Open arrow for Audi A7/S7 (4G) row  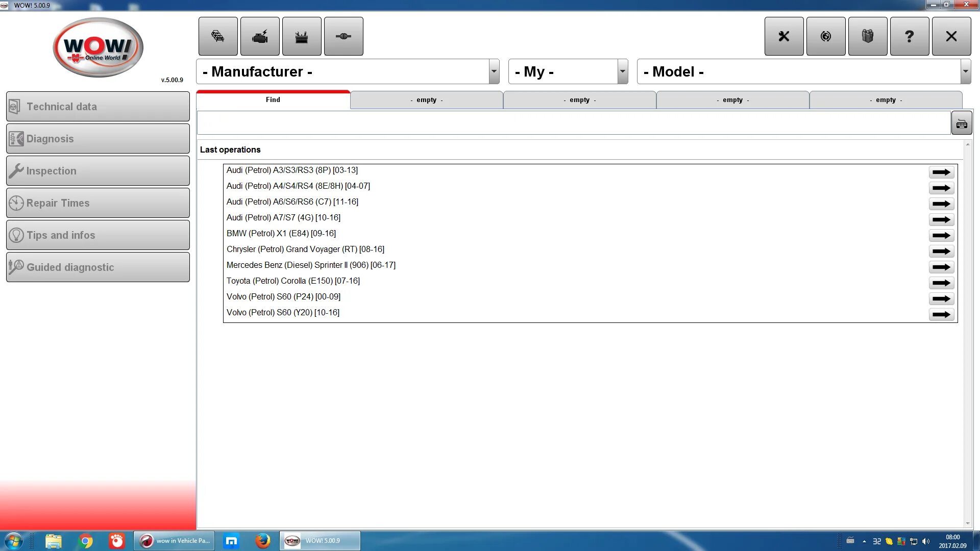(941, 220)
